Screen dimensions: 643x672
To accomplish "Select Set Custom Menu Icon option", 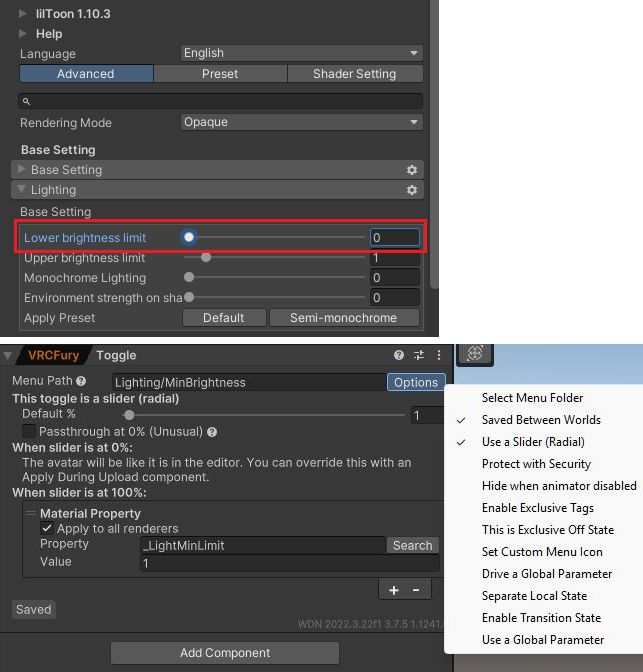I will 544,552.
